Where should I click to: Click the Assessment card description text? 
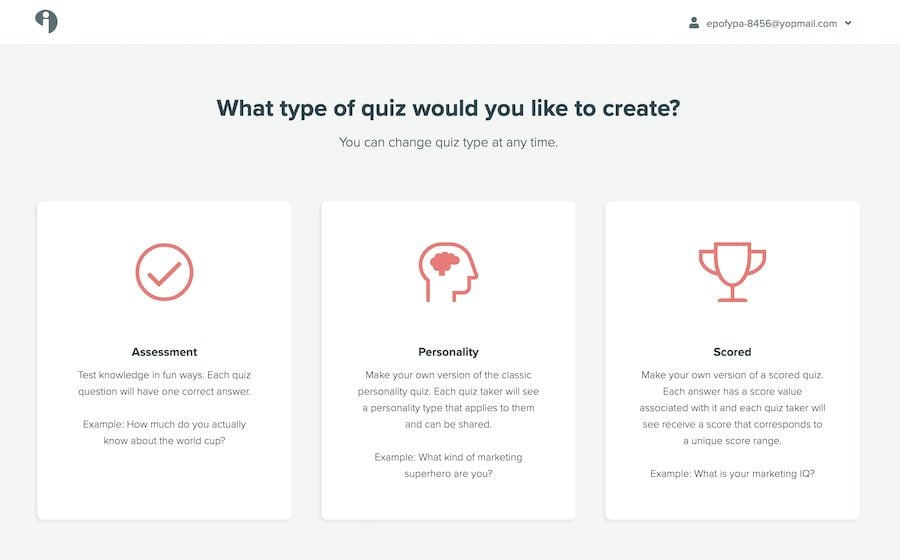click(x=164, y=383)
